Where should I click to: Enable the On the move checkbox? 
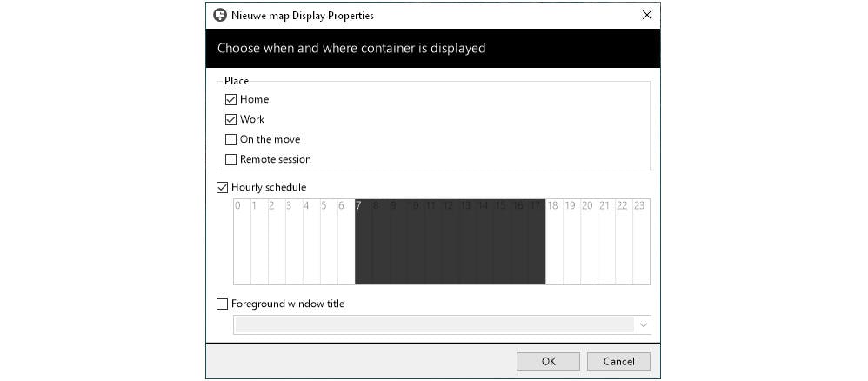[x=230, y=139]
